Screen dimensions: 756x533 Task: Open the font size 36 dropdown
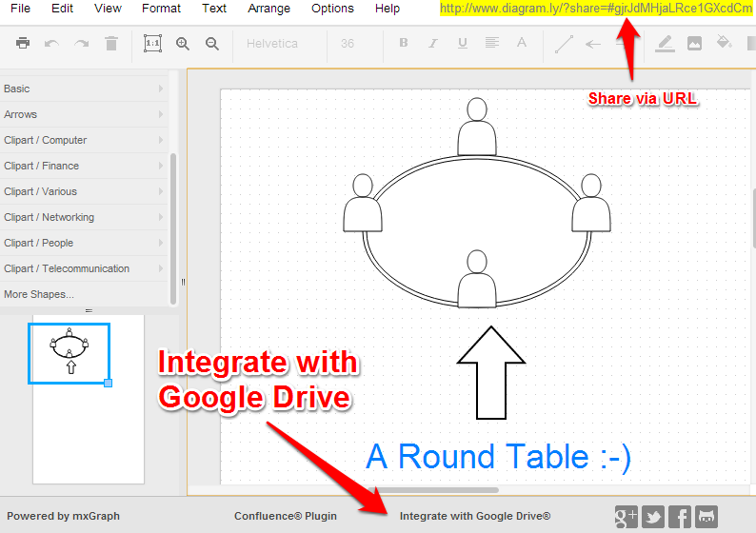[x=348, y=44]
